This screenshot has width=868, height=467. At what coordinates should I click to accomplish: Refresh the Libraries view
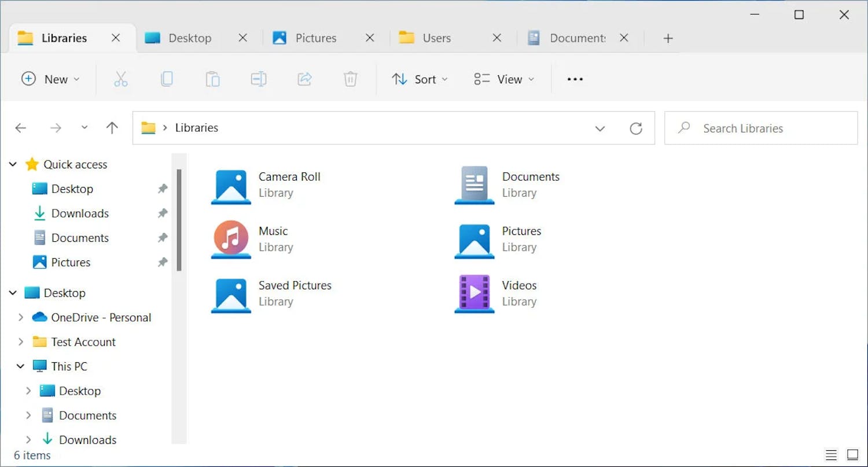637,128
